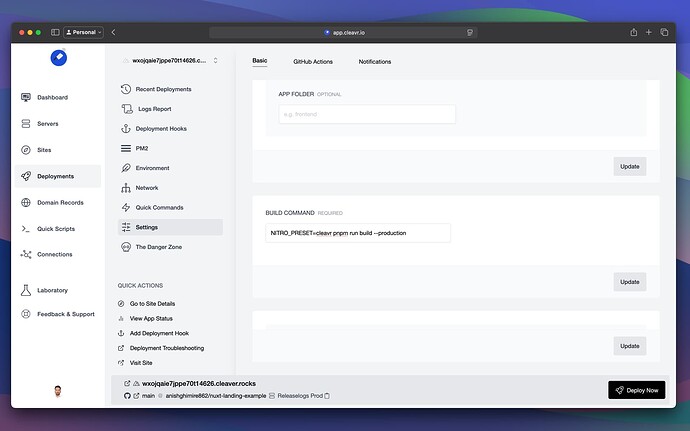Click the App Folder input field
This screenshot has width=690, height=431.
[x=366, y=114]
